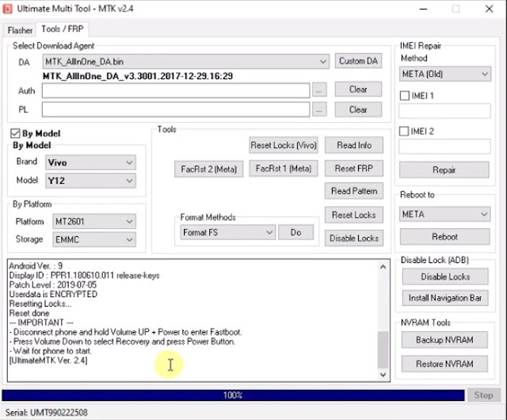This screenshot has width=507, height=420.
Task: Click log line 'Android Ver. : 9'
Action: click(x=36, y=266)
